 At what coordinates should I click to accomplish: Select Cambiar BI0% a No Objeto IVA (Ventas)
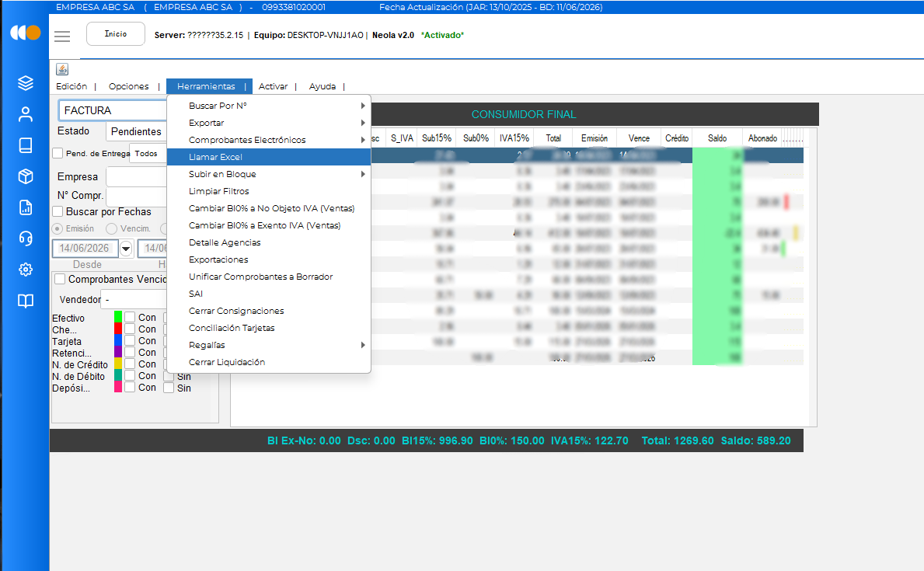tap(269, 208)
